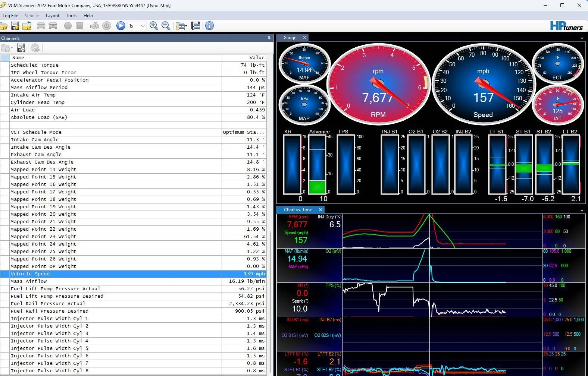Click the TPS bar gauge
Screen dimensions: 588x376
[x=346, y=164]
